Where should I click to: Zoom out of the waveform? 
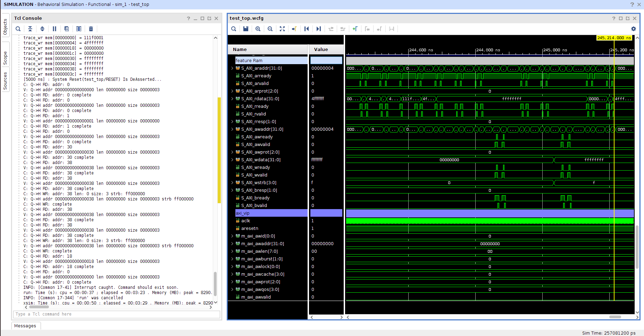[270, 29]
